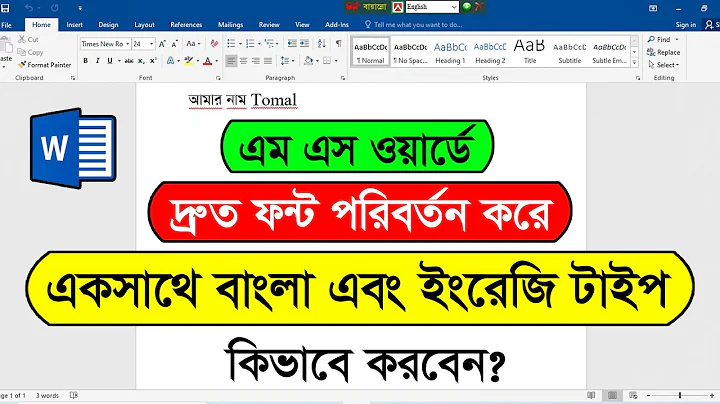Apply paragraph shading paint bucket
Image resolution: width=720 pixels, height=404 pixels.
308,61
